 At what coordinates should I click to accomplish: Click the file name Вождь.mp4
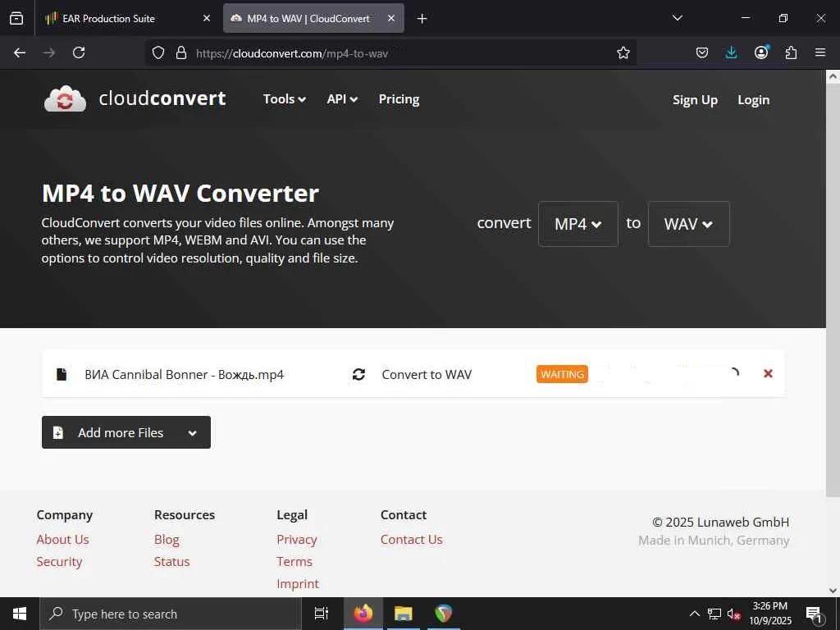pyautogui.click(x=185, y=374)
